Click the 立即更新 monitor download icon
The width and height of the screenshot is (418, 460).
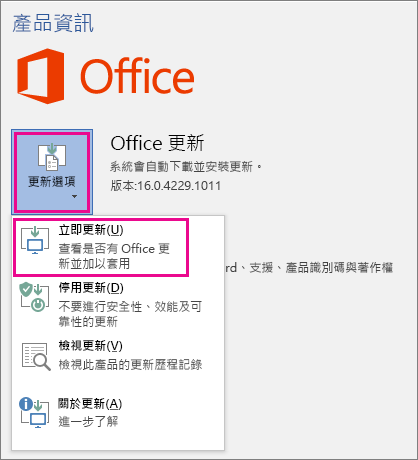pos(35,240)
